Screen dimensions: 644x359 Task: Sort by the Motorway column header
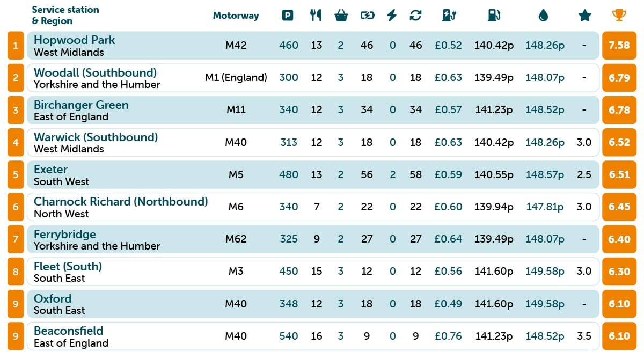pyautogui.click(x=236, y=16)
